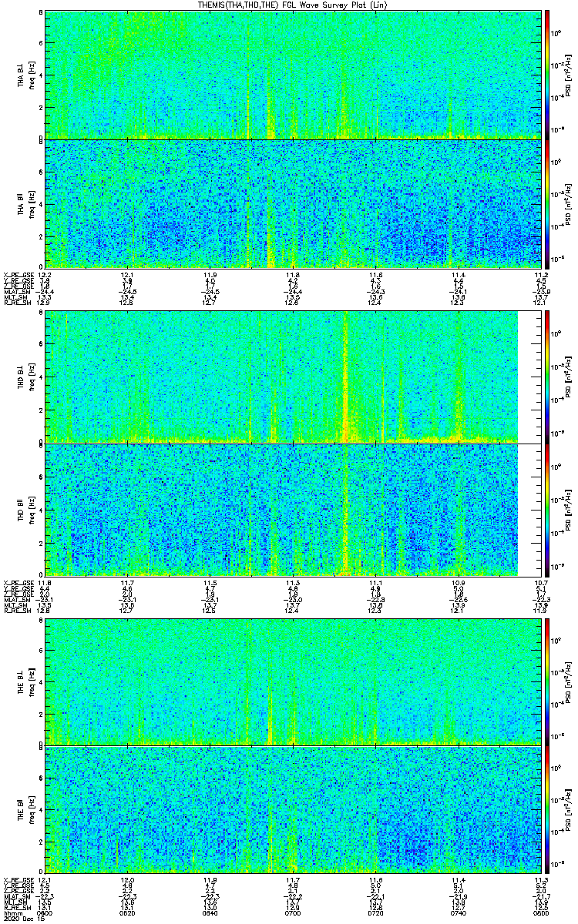The height and width of the screenshot is (924, 578).
Task: Click the color bar beside THE B-perpendicular panel
Action: tap(547, 681)
